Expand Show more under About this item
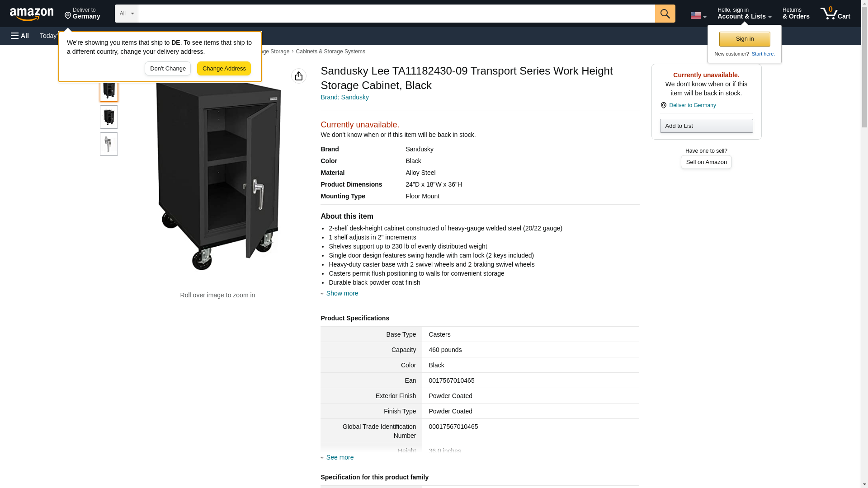The image size is (868, 488). 341,293
